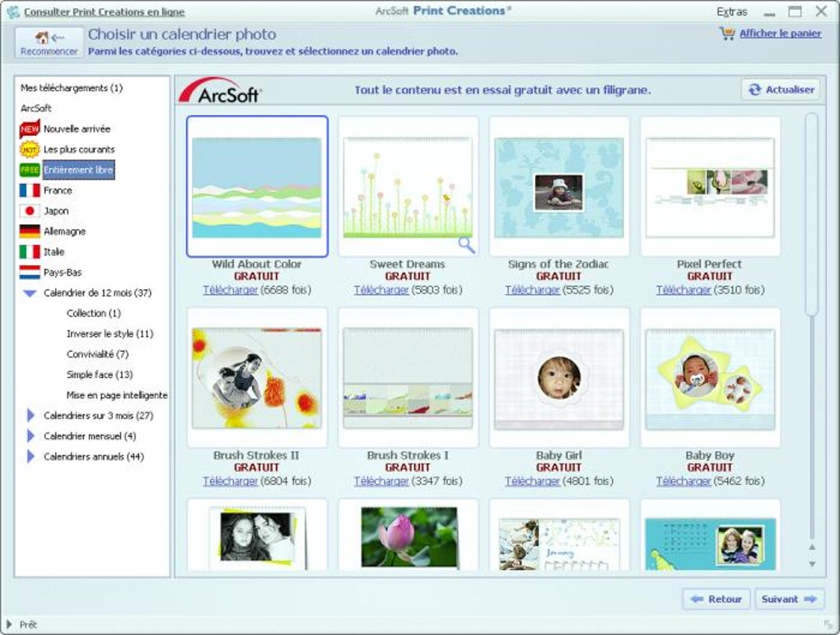
Task: Select the Japan flag icon
Action: 30,211
